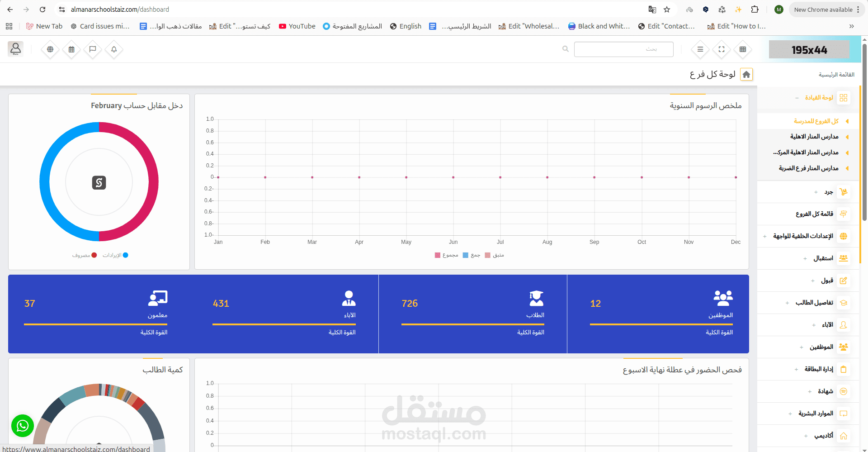The image size is (868, 452).
Task: Open YouTube bookmark
Action: tap(297, 26)
